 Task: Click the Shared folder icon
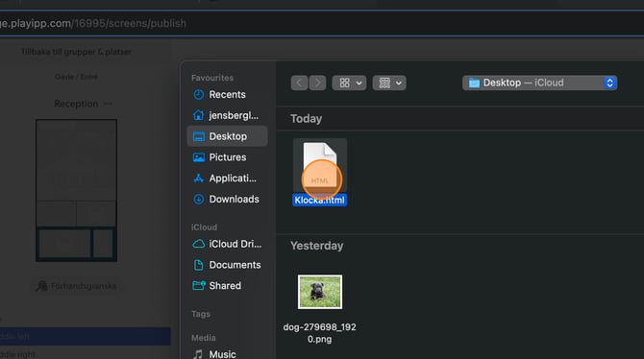click(x=198, y=285)
